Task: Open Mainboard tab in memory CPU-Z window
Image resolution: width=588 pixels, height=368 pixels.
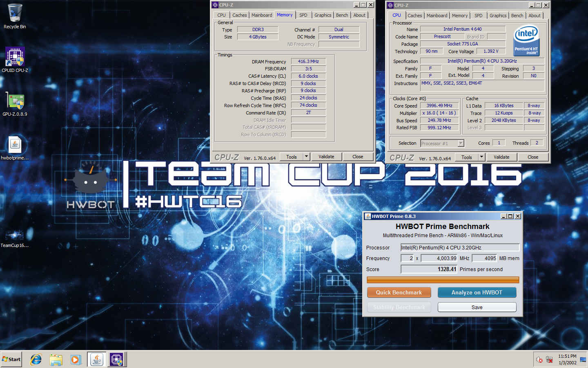Action: 262,15
